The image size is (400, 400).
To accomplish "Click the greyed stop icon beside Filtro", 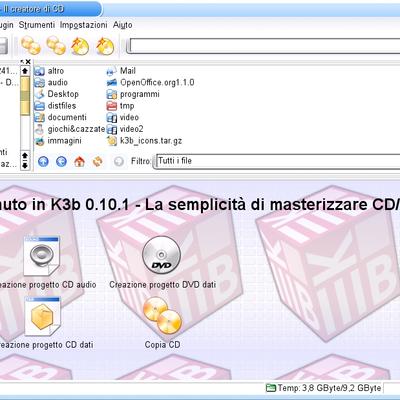I will click(119, 162).
